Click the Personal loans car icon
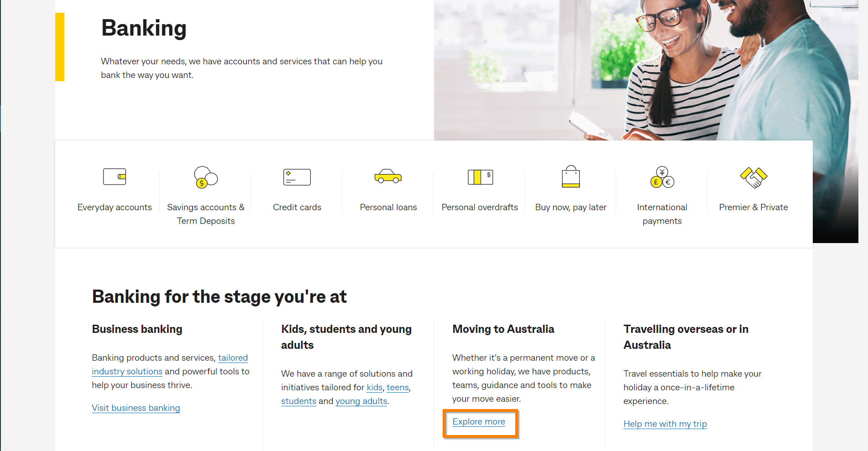The image size is (868, 451). point(388,176)
